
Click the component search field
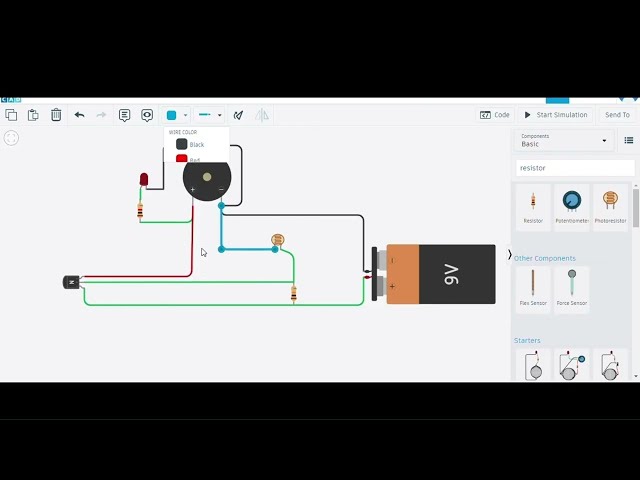click(x=575, y=168)
